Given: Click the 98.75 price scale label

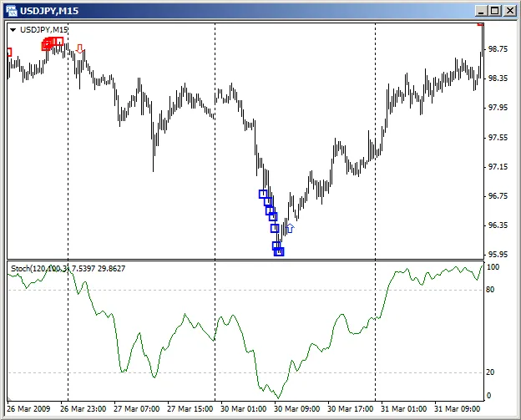Looking at the screenshot, I should (498, 49).
